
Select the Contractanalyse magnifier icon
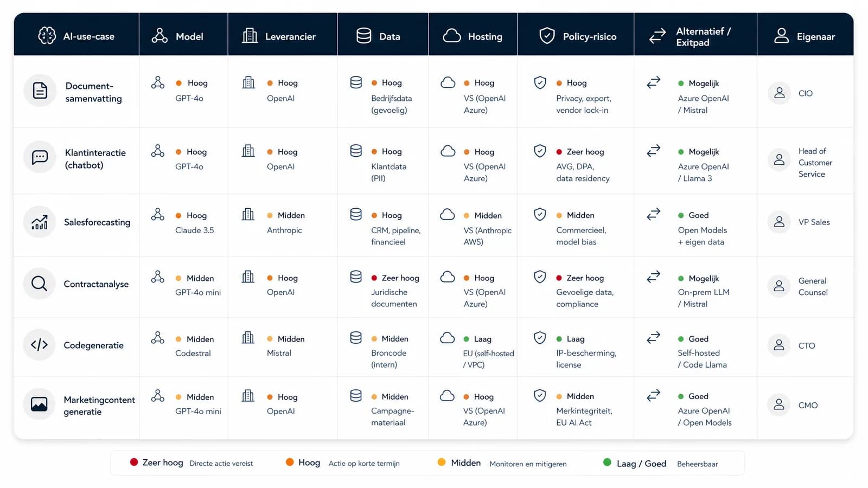click(39, 284)
